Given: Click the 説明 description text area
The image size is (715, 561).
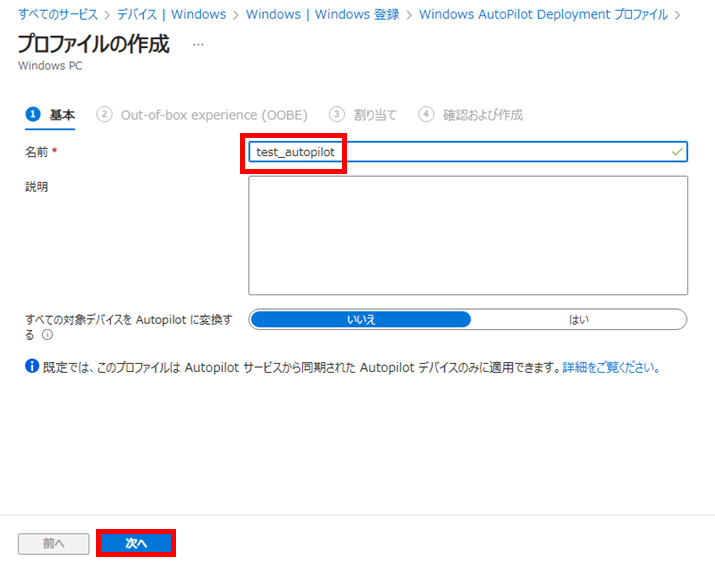Looking at the screenshot, I should pos(468,235).
